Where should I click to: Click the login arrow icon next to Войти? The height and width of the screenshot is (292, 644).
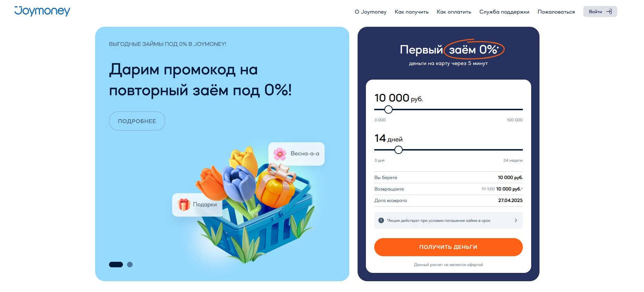[x=609, y=11]
